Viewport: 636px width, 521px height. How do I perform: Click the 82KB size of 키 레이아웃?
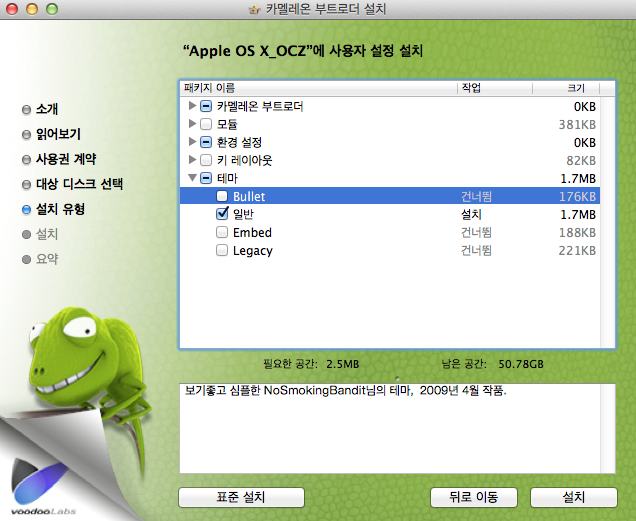[581, 161]
